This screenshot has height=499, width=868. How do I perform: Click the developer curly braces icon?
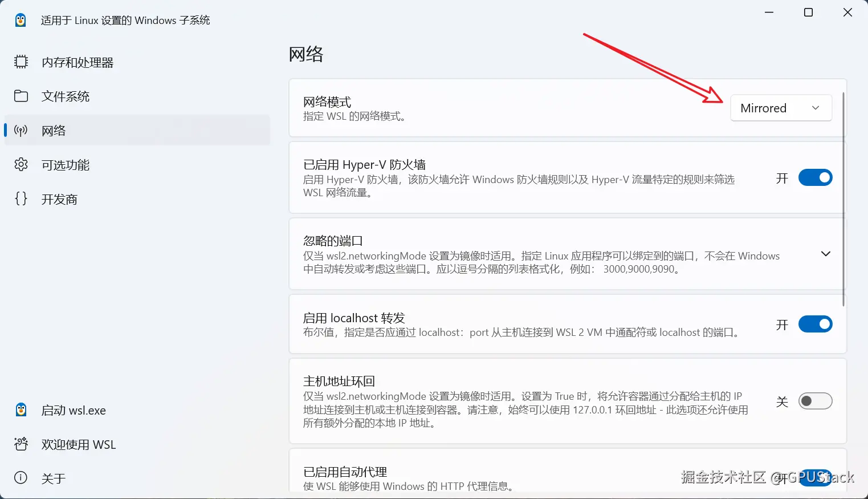point(21,198)
